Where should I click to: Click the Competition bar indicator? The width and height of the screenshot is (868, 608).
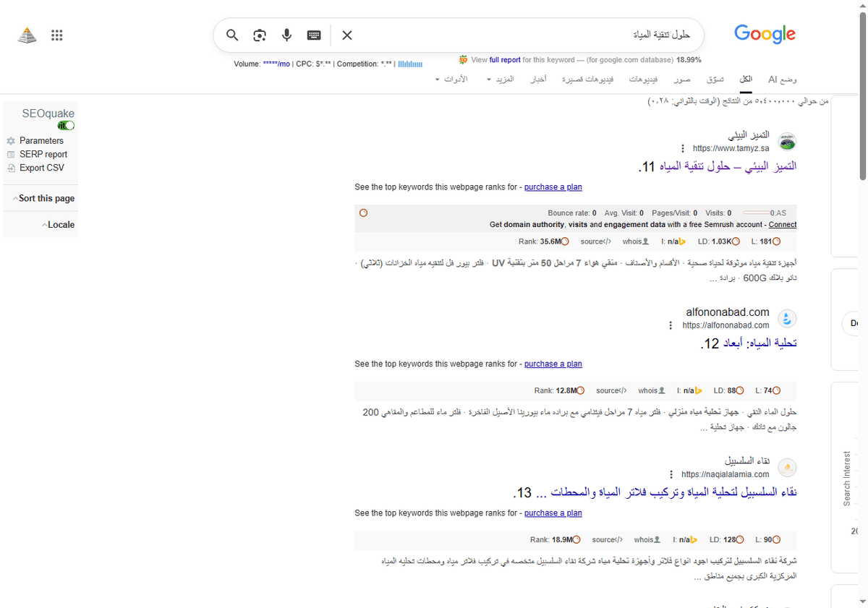410,64
